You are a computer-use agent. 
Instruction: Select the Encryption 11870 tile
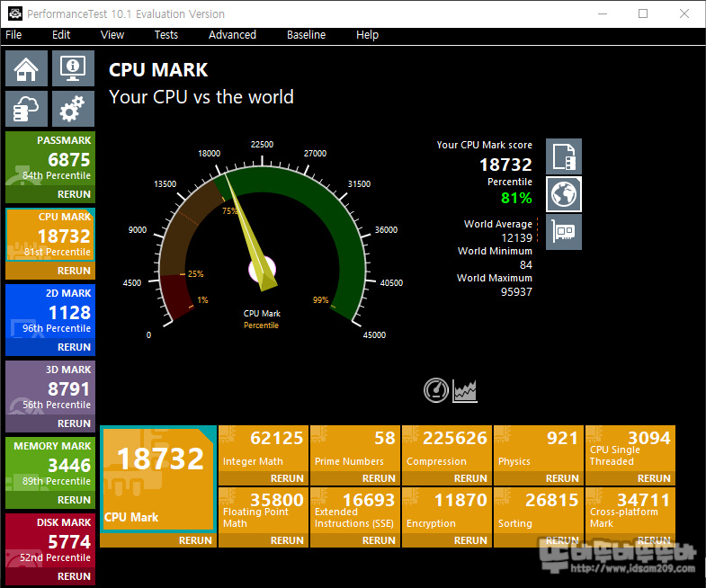(x=447, y=510)
